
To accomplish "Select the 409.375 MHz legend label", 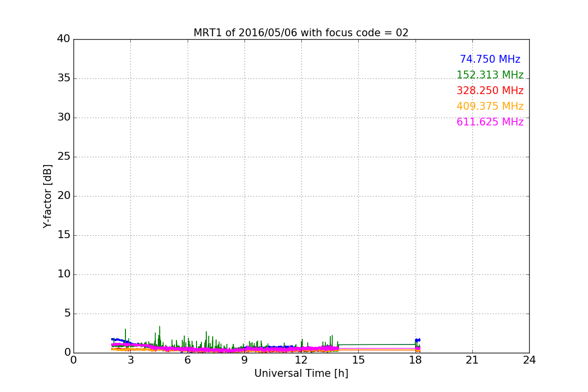I will coord(490,106).
